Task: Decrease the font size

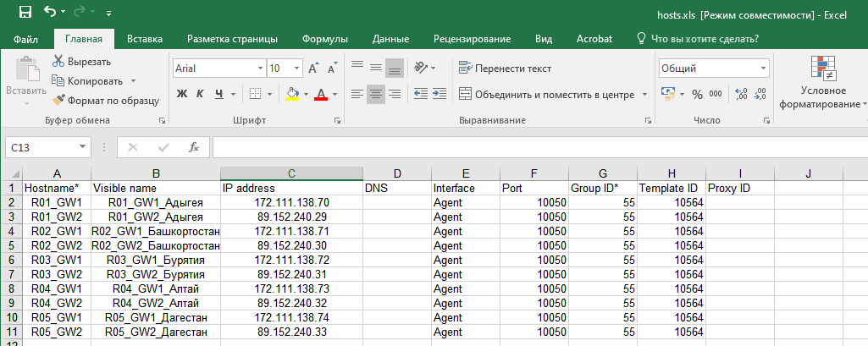Action: coord(332,69)
